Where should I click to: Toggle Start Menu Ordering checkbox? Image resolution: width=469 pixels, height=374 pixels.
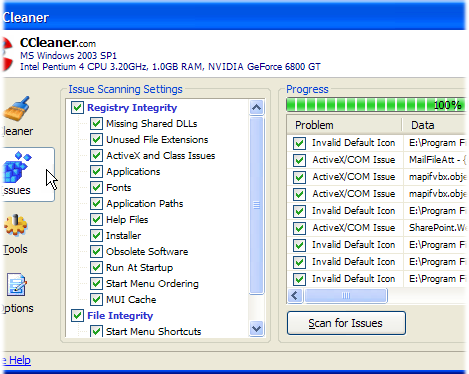click(x=96, y=284)
